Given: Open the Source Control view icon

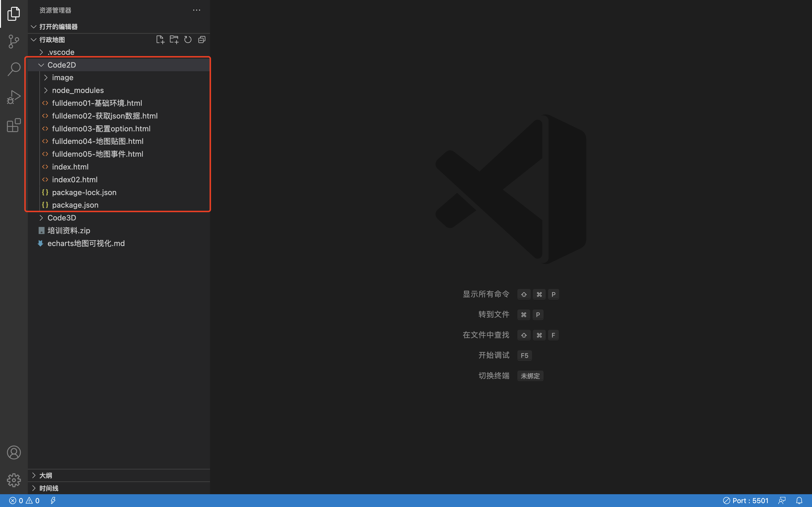Looking at the screenshot, I should pyautogui.click(x=14, y=42).
